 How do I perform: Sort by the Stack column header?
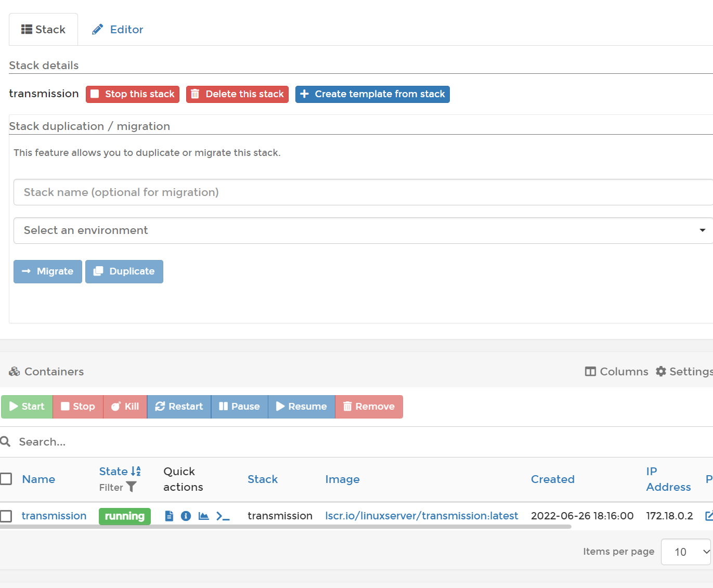pos(263,479)
